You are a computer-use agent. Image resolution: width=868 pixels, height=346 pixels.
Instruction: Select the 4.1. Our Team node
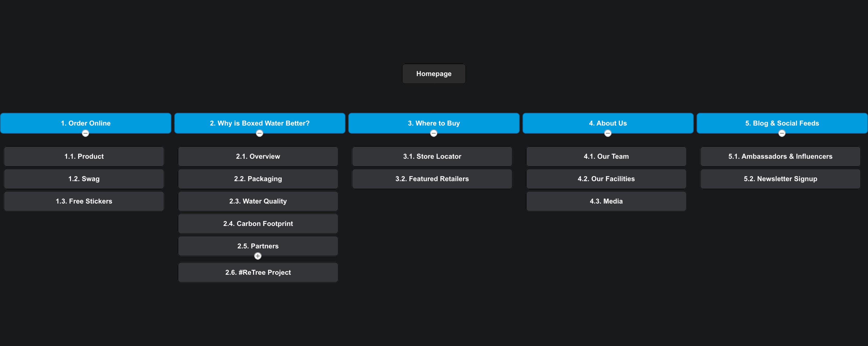(606, 156)
